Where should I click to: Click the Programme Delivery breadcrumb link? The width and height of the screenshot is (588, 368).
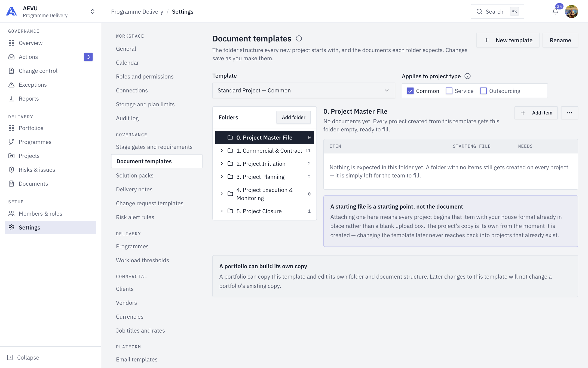[137, 12]
